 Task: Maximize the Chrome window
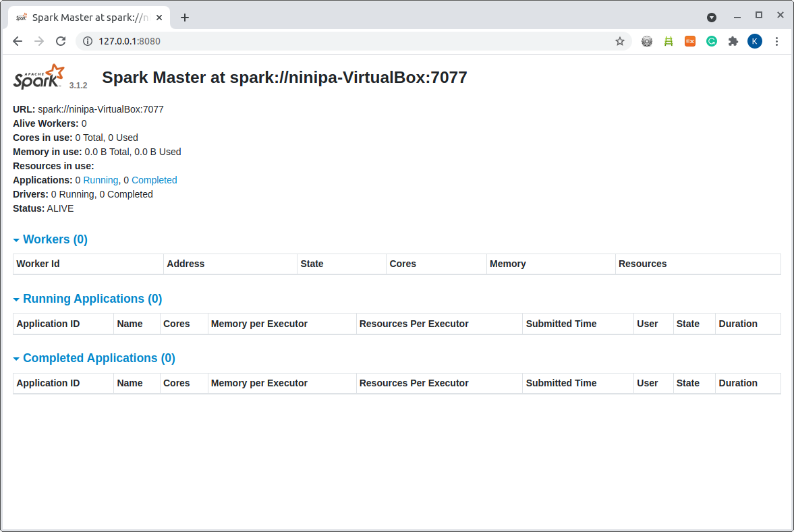(758, 16)
